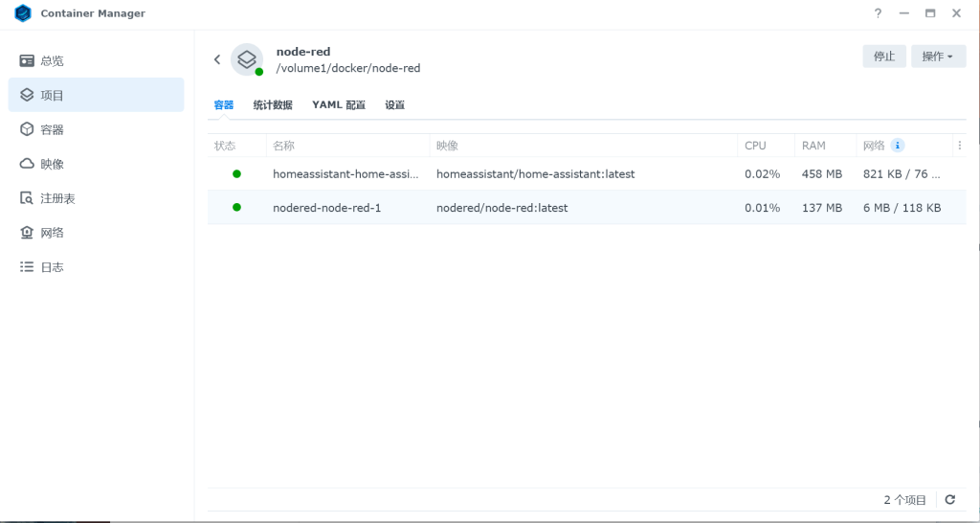980x523 pixels.
Task: Click the 137 MB RAM value
Action: [x=822, y=208]
